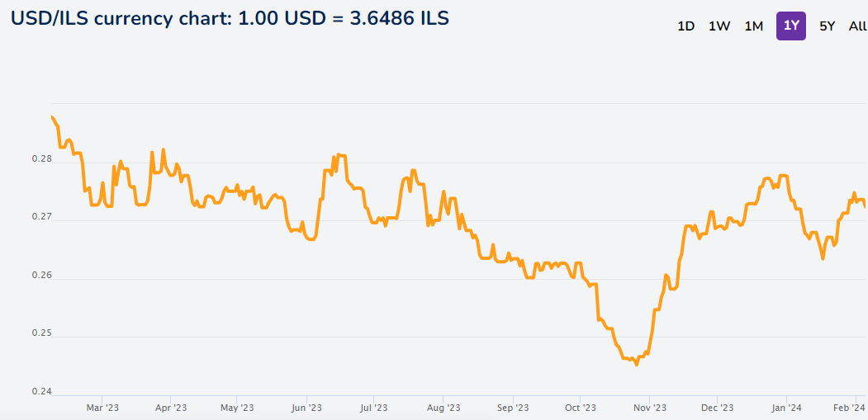
Task: Click the highlighted 1Y range button
Action: 791,26
